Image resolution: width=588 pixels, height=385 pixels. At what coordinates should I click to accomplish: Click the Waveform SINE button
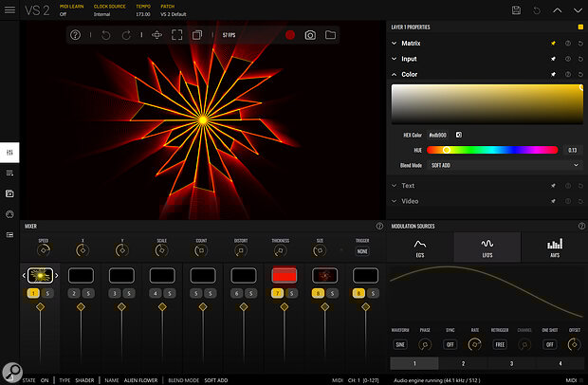click(402, 344)
